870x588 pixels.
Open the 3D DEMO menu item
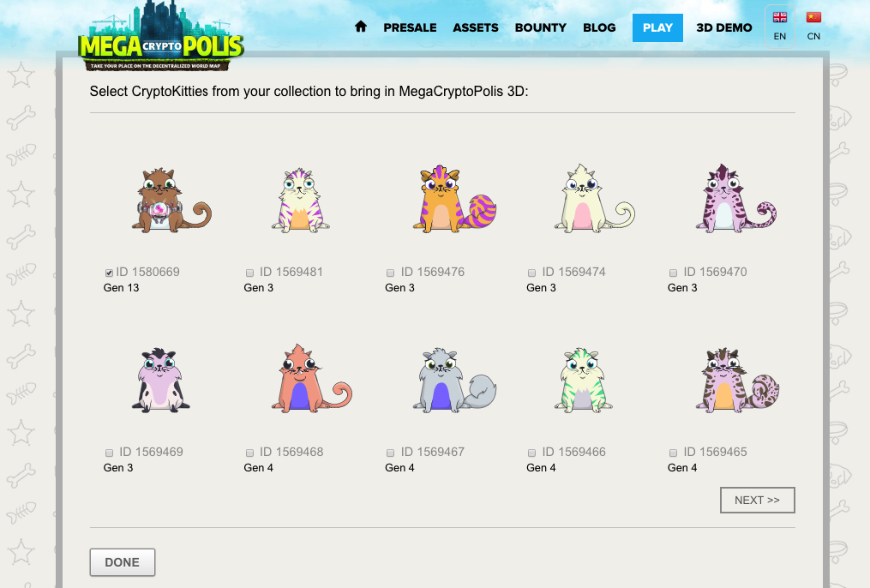click(x=724, y=27)
